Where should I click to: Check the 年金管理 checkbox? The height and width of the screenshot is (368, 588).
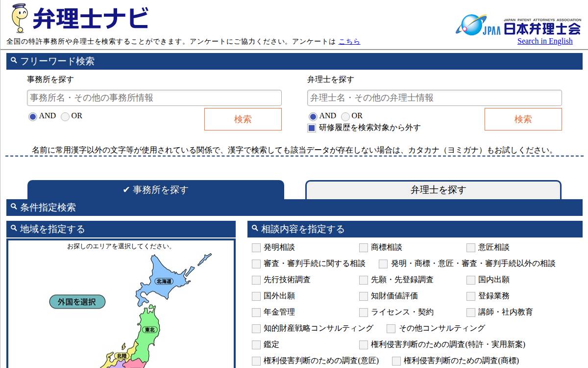[256, 313]
